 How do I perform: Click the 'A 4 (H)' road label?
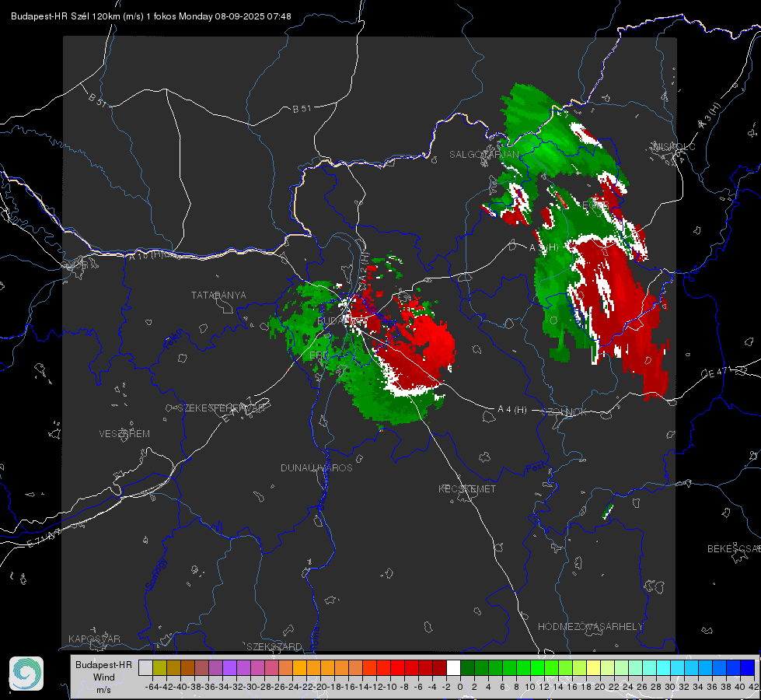tap(512, 410)
